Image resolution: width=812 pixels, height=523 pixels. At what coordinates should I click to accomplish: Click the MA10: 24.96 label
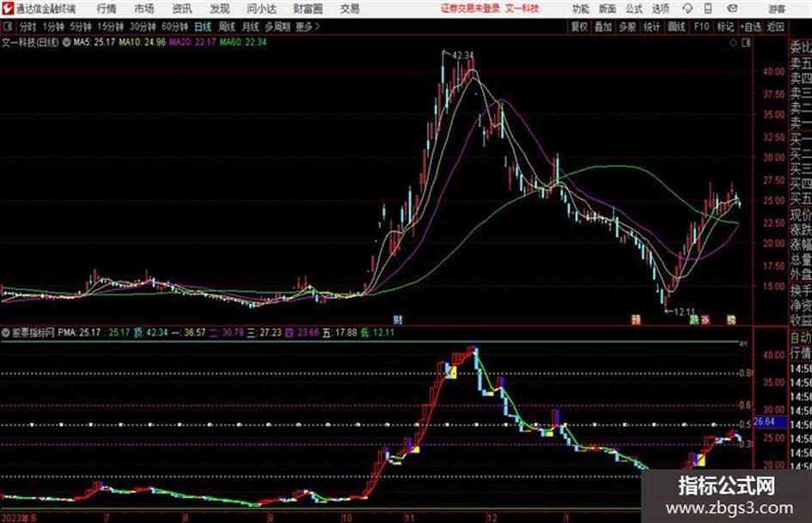click(143, 42)
